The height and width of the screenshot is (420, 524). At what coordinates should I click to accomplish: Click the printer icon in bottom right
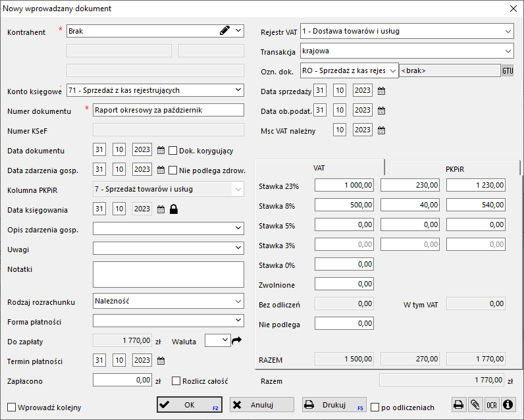458,405
